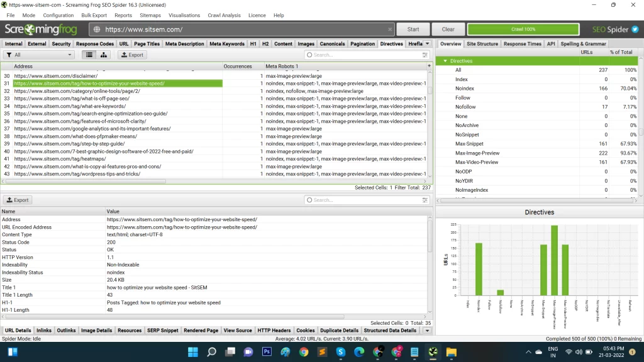644x362 pixels.
Task: Click the Wi-Fi tray icon
Action: [569, 352]
